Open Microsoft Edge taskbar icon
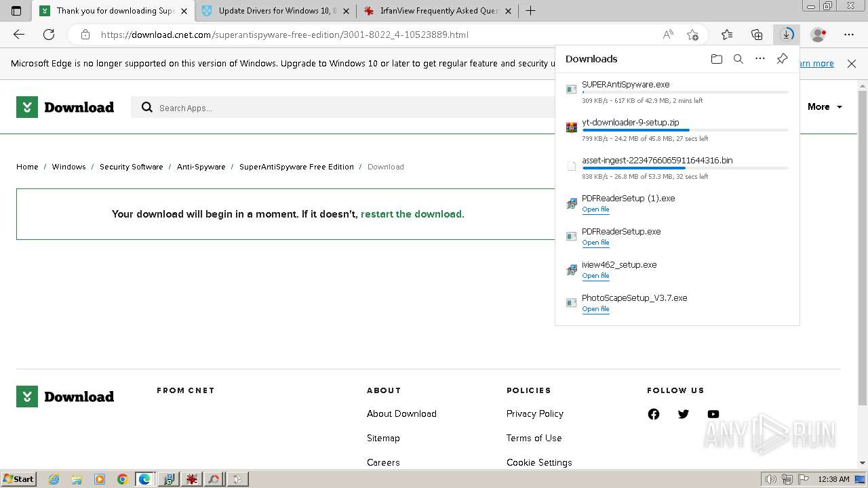 point(144,479)
